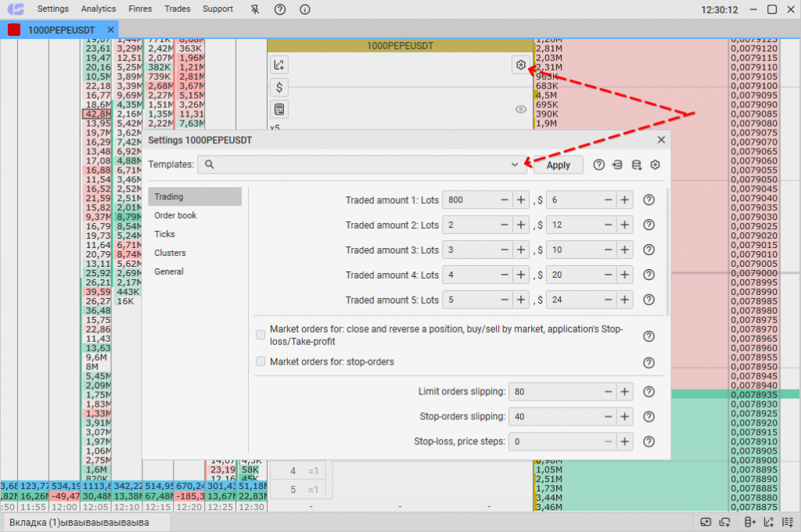Select the Clusters settings section
Screen dimensions: 801x532
[x=195, y=253]
